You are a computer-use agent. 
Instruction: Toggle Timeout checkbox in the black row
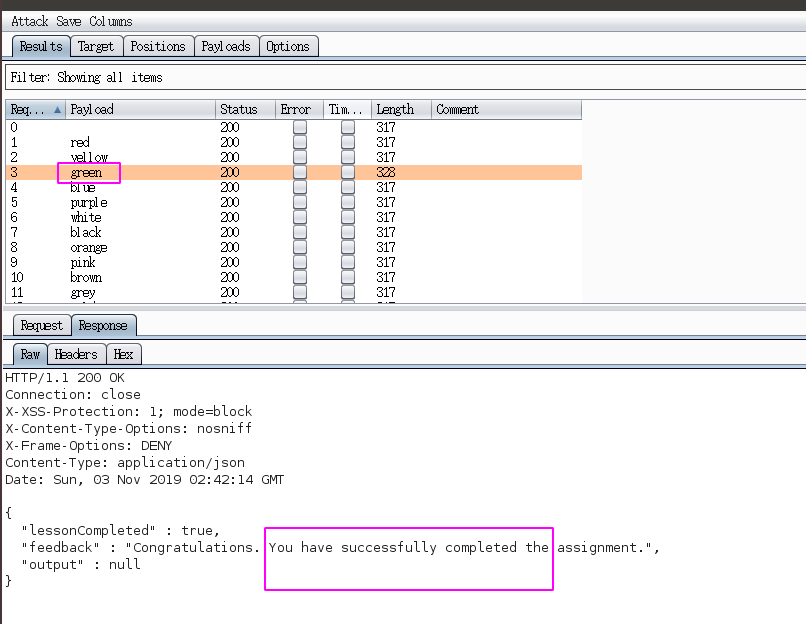tap(348, 232)
